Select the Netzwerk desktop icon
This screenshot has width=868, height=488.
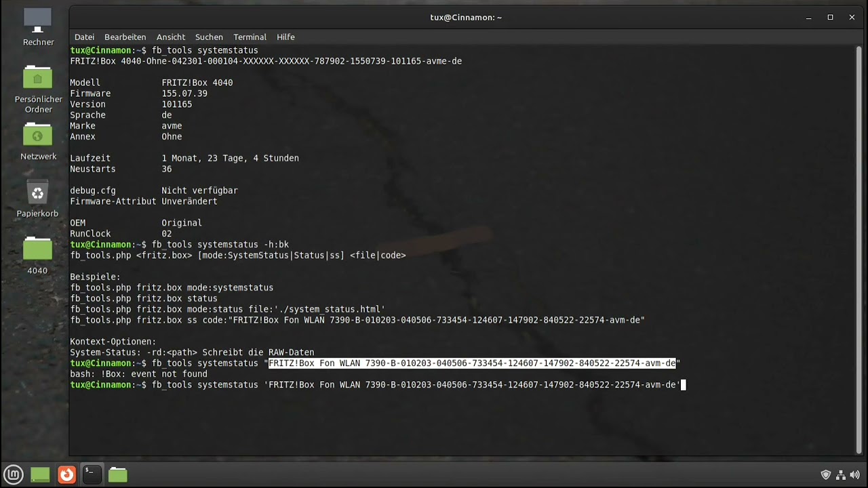tap(38, 142)
